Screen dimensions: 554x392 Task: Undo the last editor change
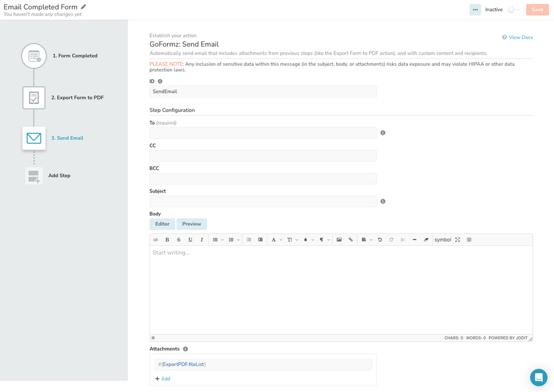click(379, 239)
